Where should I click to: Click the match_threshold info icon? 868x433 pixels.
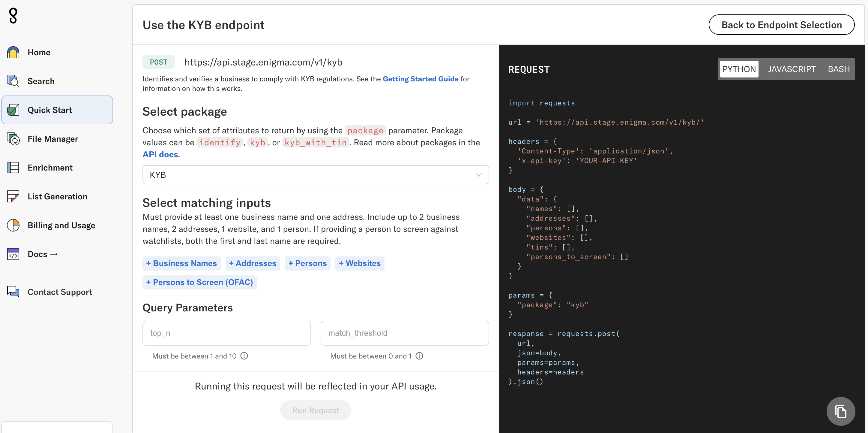pos(419,356)
